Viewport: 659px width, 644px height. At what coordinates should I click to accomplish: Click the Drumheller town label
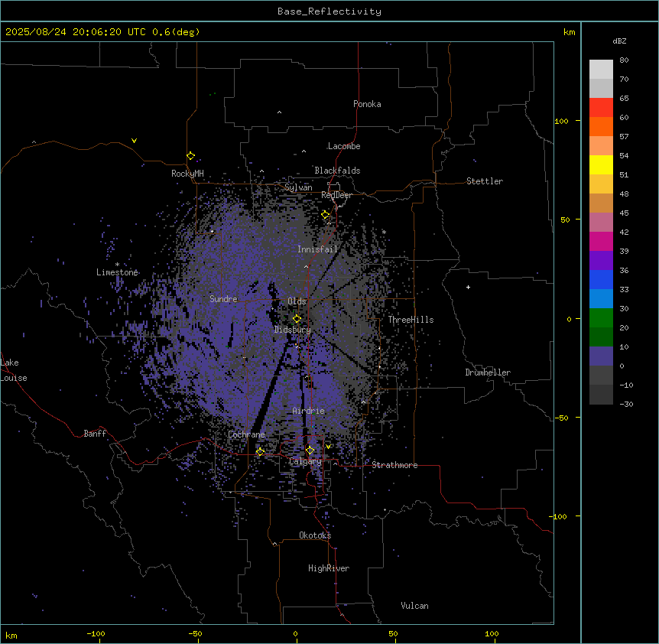[488, 372]
